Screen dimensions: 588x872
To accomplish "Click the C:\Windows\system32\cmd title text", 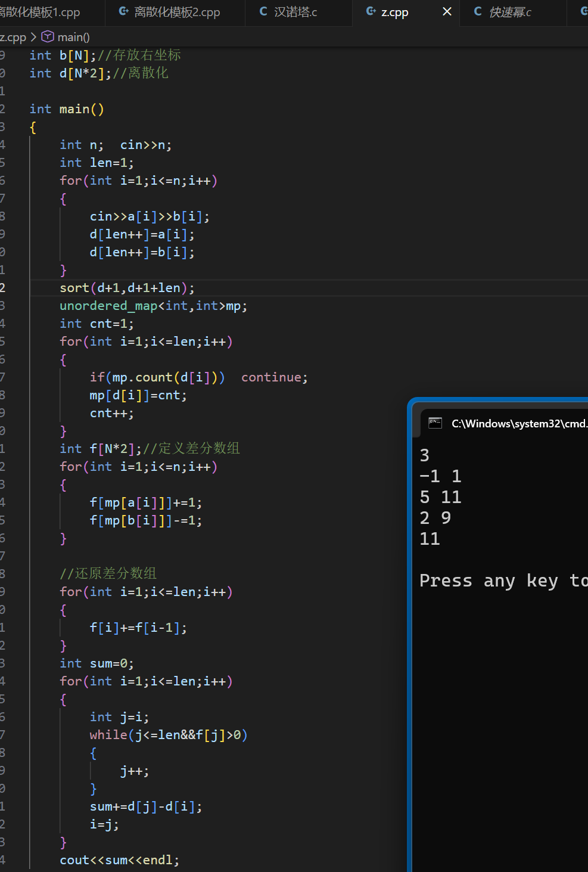I will [519, 424].
